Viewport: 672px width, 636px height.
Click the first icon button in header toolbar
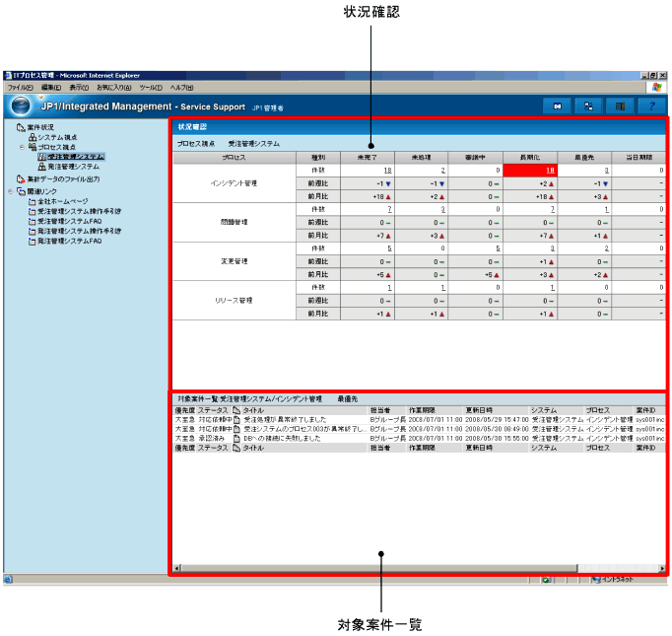click(x=557, y=106)
